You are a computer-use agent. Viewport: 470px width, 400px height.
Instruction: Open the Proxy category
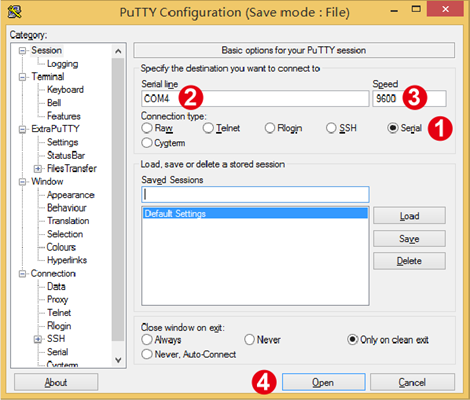coord(58,299)
